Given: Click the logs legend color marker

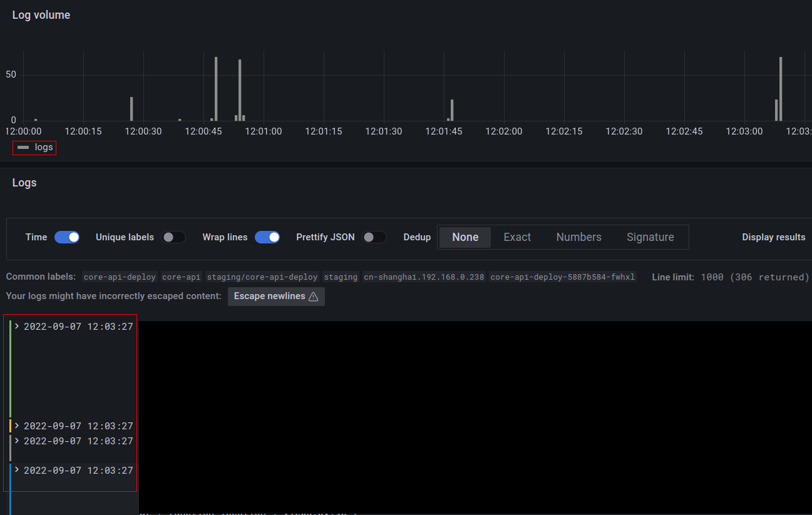Looking at the screenshot, I should tap(23, 147).
